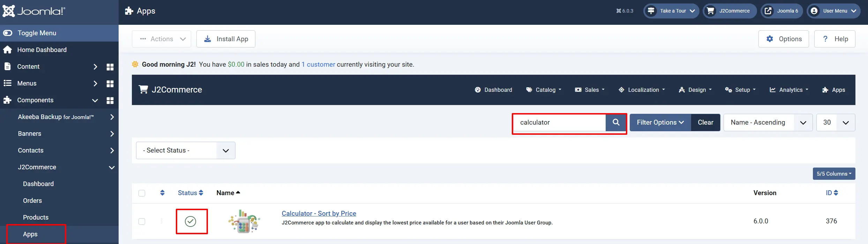Open component Options

pos(784,39)
